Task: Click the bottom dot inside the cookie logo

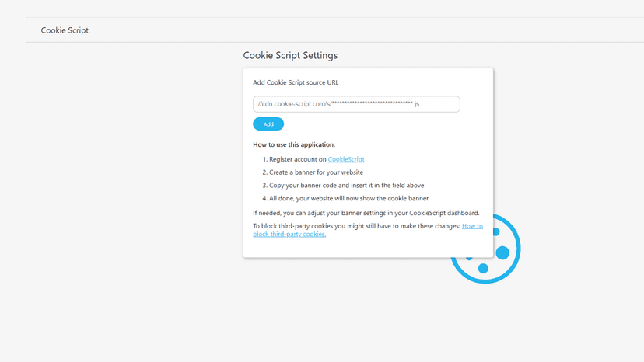Action: click(483, 269)
